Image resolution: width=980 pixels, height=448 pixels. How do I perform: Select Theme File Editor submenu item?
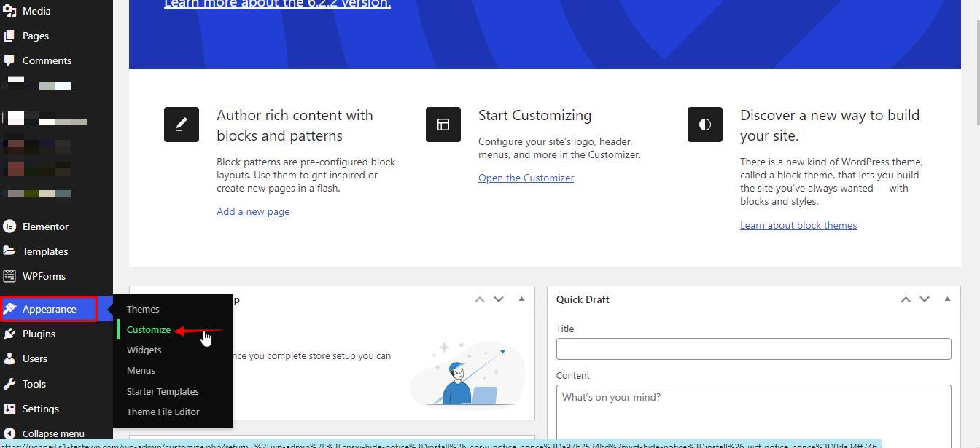pos(163,412)
